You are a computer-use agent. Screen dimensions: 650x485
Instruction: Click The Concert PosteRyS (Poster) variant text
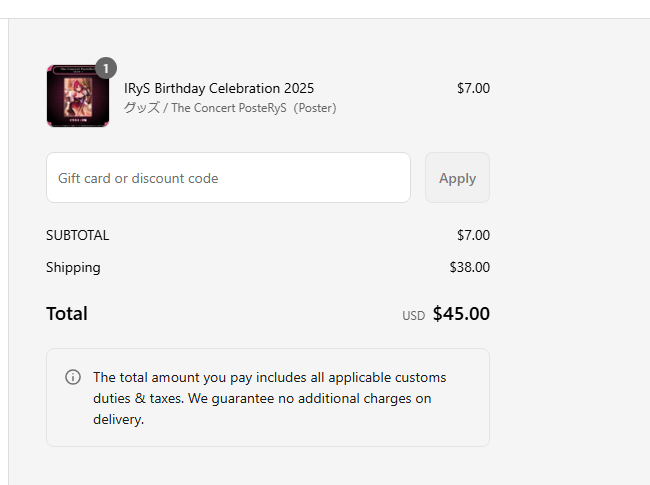point(254,108)
